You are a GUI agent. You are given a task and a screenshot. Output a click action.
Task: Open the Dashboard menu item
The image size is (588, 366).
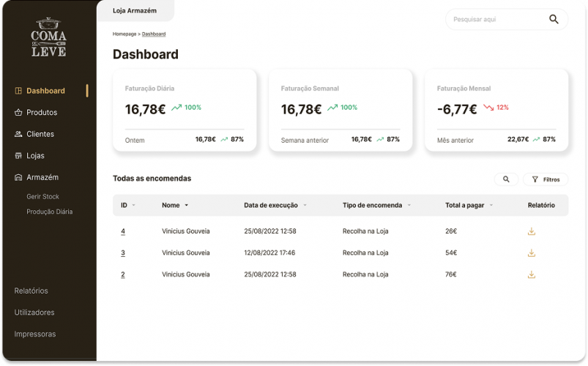click(x=45, y=91)
